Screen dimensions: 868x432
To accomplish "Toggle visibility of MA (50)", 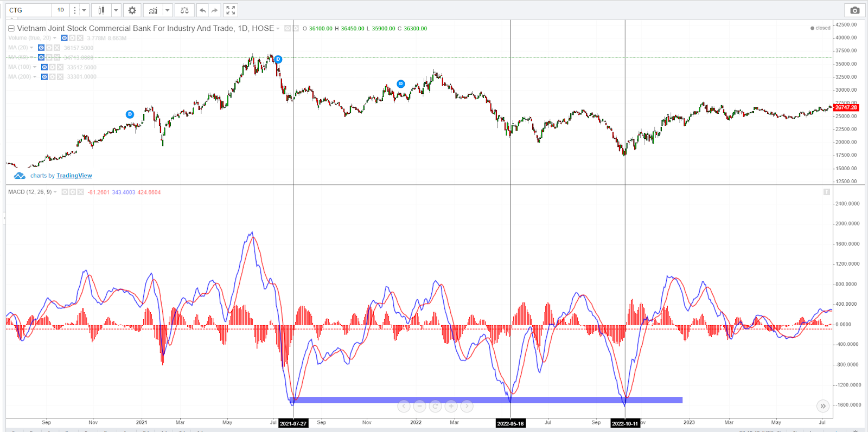I will pyautogui.click(x=41, y=57).
